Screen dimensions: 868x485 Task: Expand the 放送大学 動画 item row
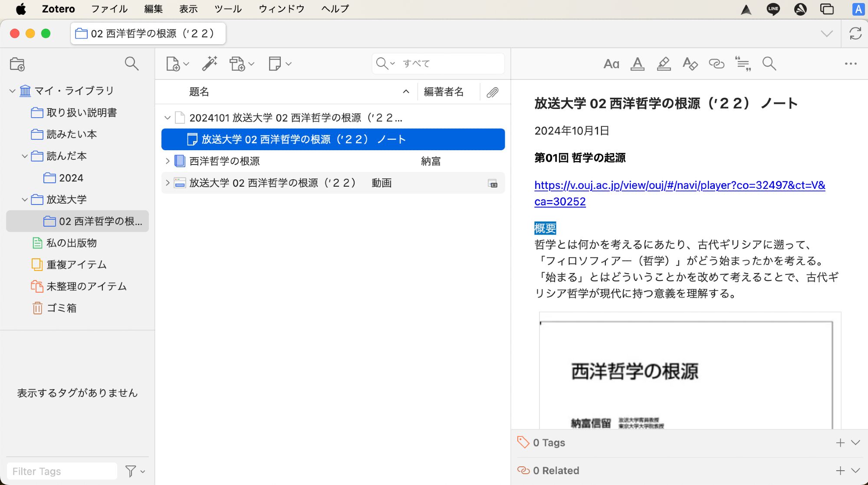point(167,183)
